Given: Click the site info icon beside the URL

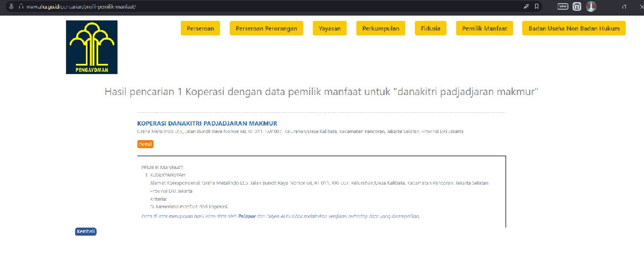Looking at the screenshot, I should point(21,6).
